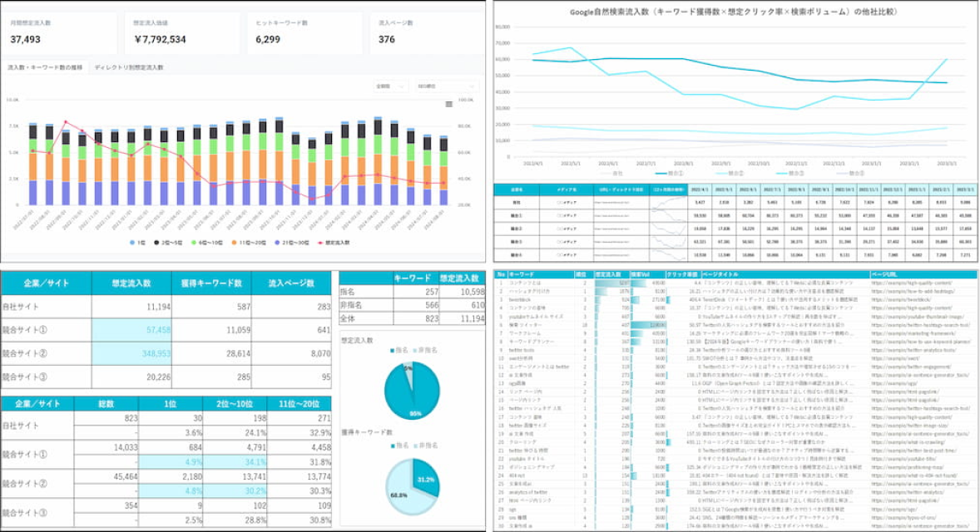Screen dimensions: 980x532
Task: Switch to 流入数・キーワード数の推移 tab
Action: point(44,66)
